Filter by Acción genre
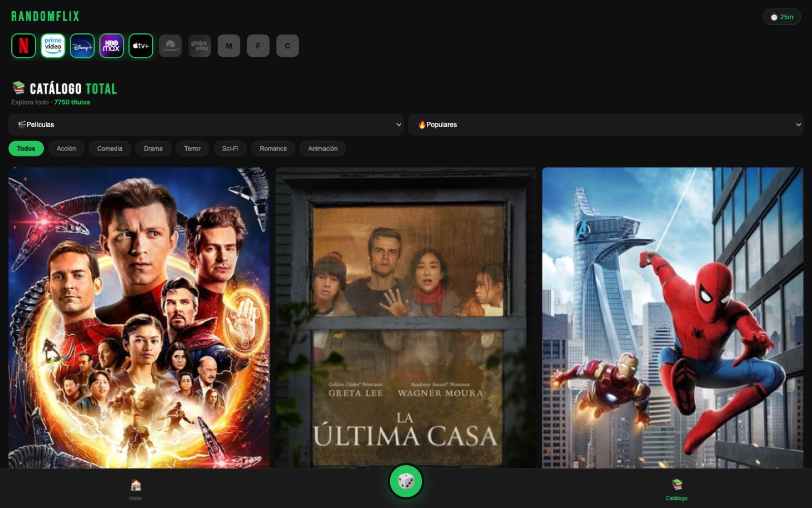Screen dimensions: 812x508 point(66,148)
